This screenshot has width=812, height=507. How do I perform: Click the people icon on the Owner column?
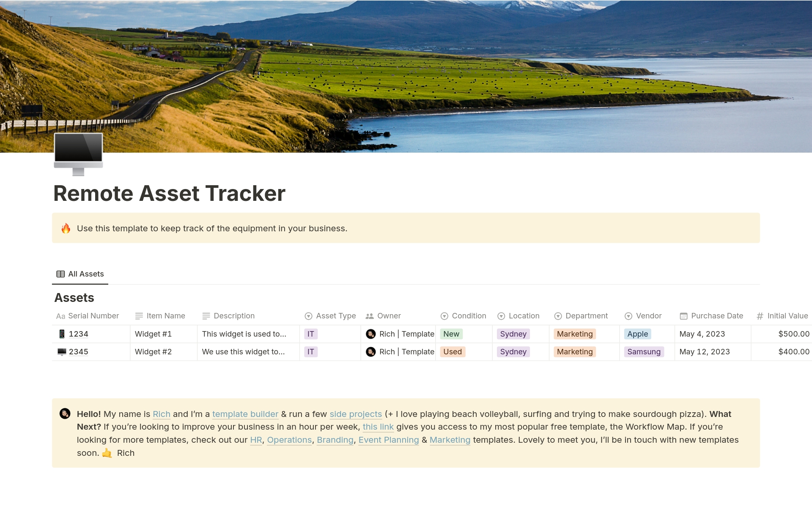click(369, 316)
